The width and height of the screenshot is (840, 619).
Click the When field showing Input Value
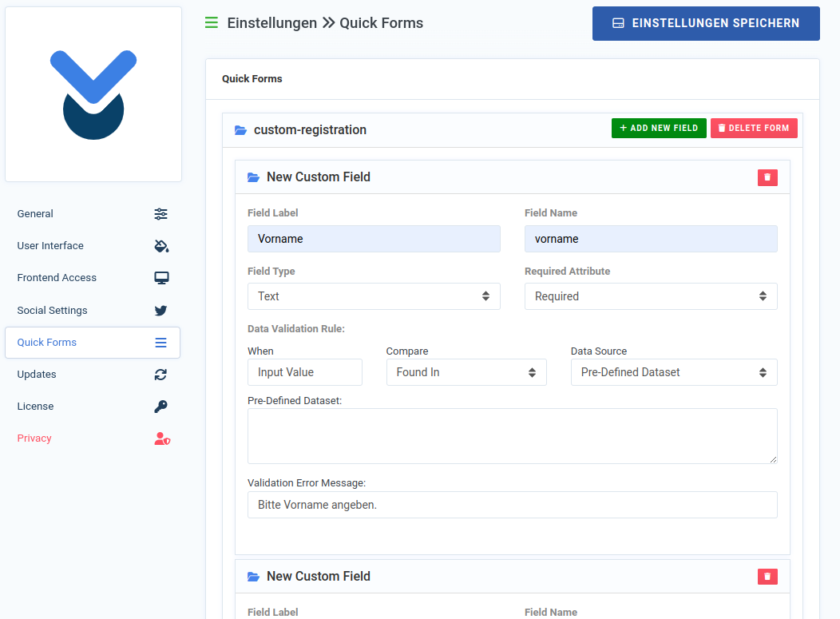[x=305, y=372]
